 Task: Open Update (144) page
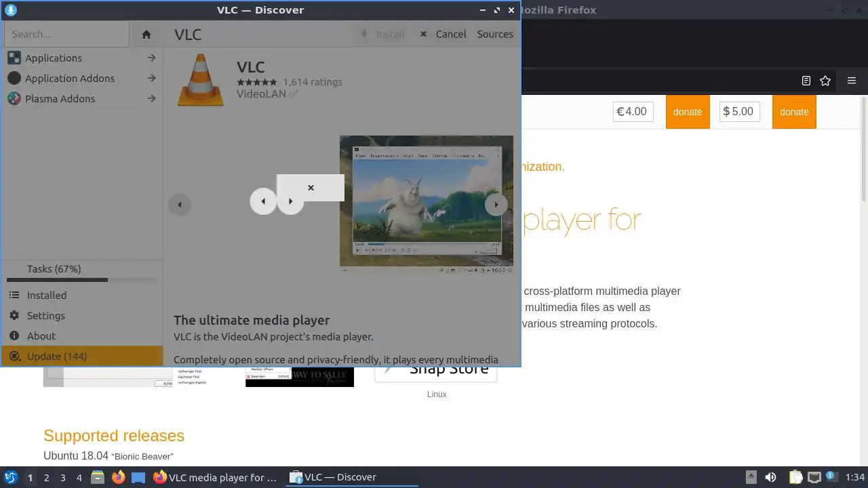pyautogui.click(x=82, y=357)
